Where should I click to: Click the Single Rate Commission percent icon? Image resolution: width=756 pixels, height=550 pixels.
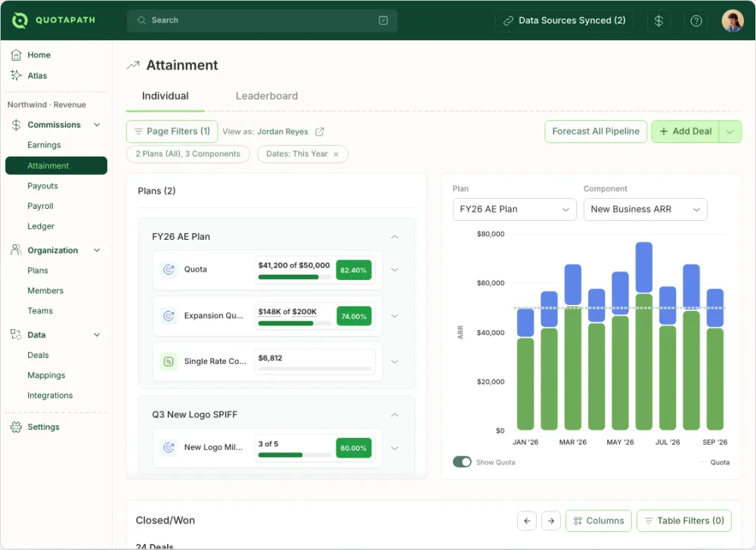click(169, 362)
